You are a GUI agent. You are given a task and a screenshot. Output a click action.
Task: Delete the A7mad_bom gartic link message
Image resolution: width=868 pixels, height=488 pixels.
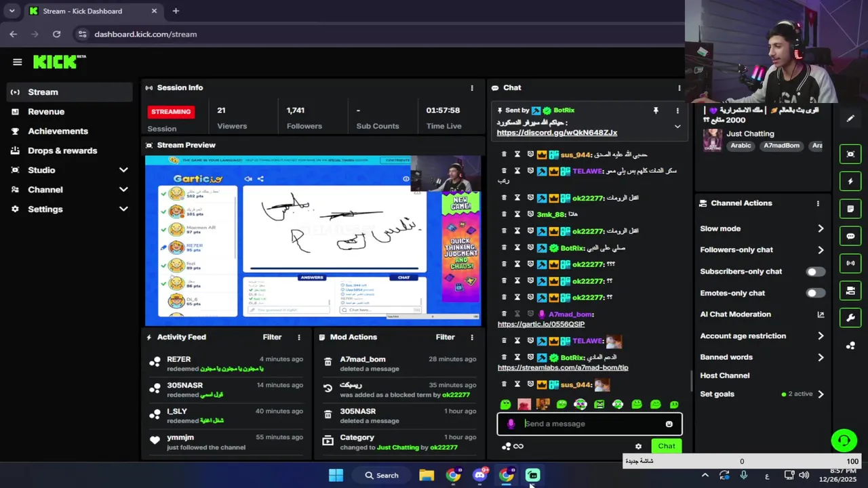click(504, 314)
